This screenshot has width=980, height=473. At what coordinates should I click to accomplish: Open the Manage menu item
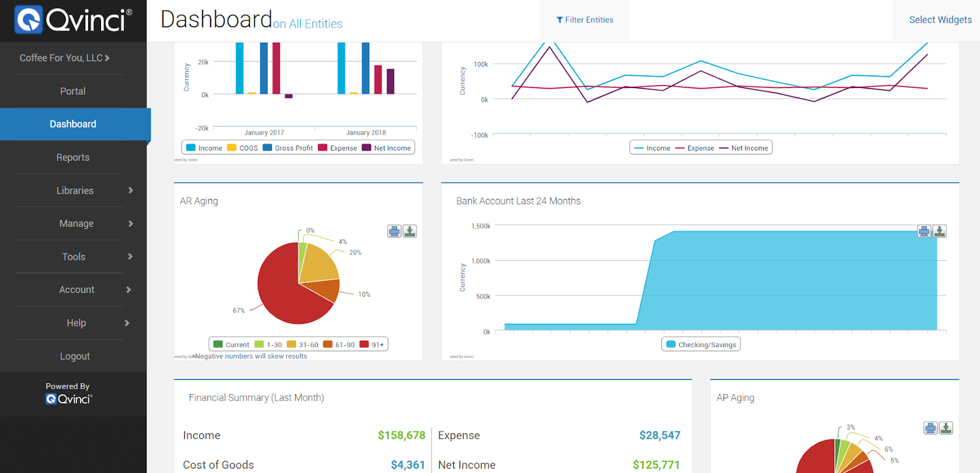click(x=77, y=223)
